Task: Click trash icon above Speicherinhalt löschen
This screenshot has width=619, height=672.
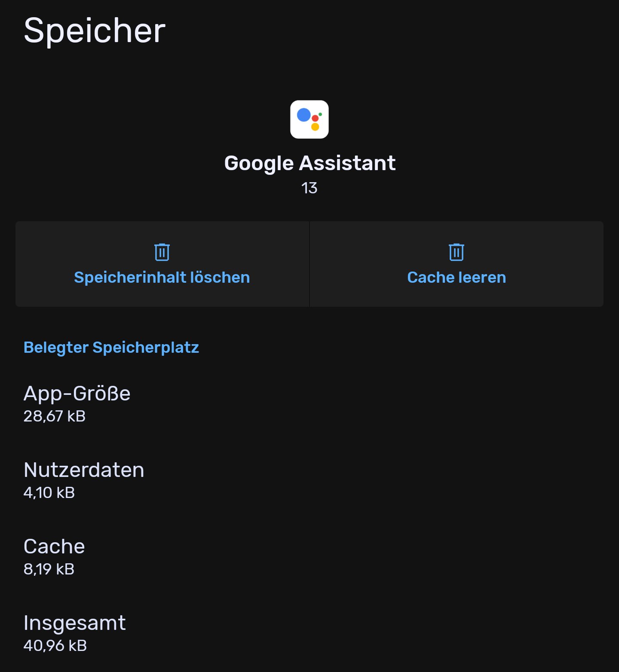Action: pos(162,252)
